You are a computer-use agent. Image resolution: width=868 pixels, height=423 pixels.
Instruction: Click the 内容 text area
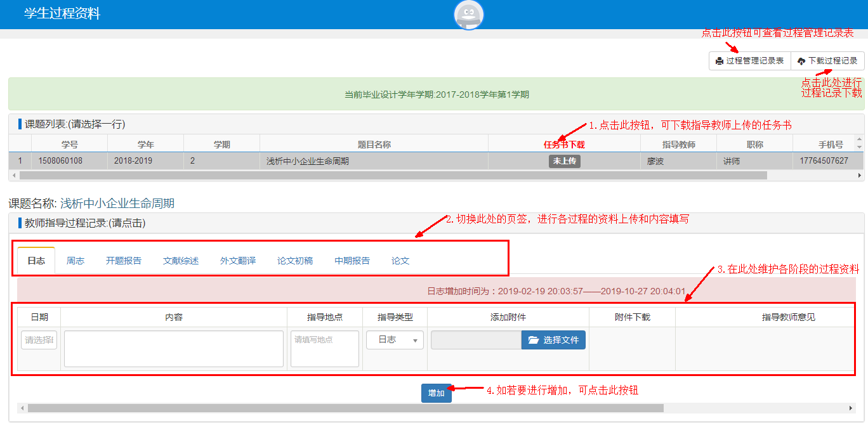pyautogui.click(x=173, y=348)
